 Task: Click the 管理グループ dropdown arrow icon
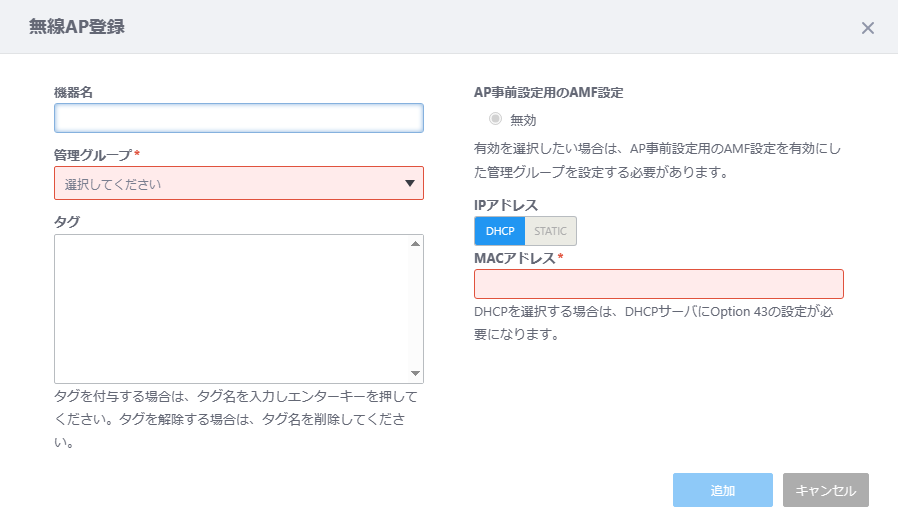click(x=409, y=183)
